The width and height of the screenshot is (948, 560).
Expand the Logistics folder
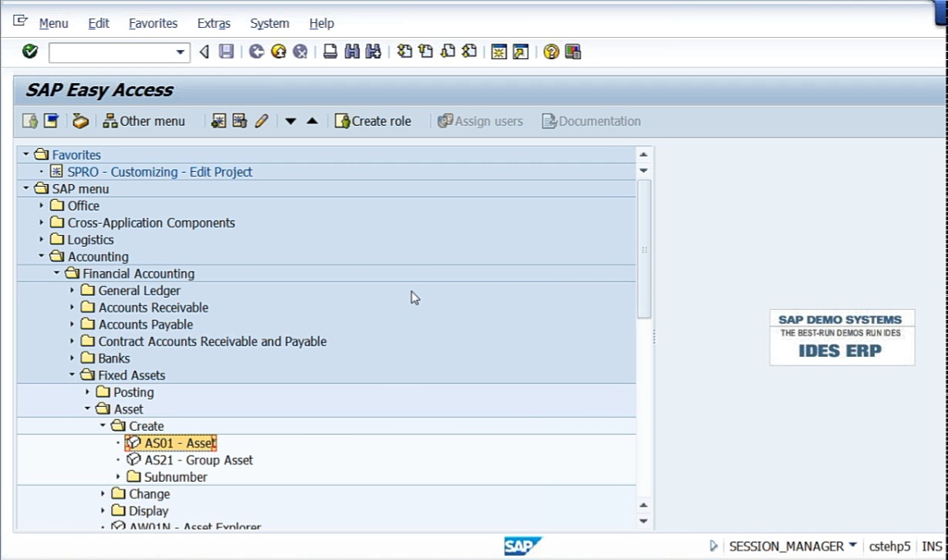coord(41,239)
